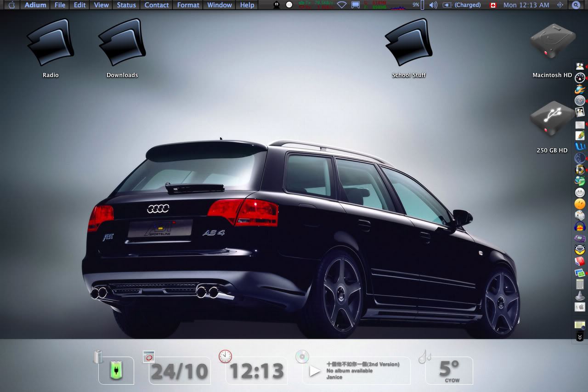The width and height of the screenshot is (588, 392).
Task: Click the black Trash icon in dock
Action: click(580, 336)
